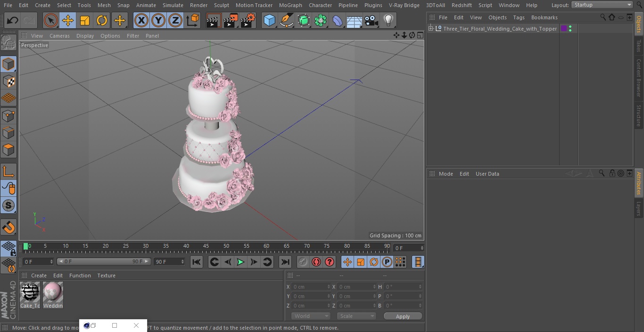Toggle Y axis lock
This screenshot has width=644, height=332.
pyautogui.click(x=158, y=20)
